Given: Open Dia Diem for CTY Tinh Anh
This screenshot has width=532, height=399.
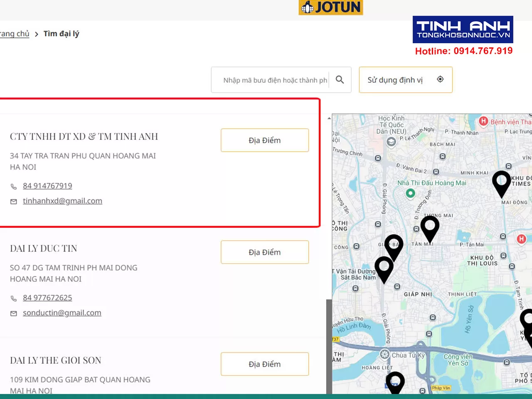Looking at the screenshot, I should click(x=265, y=140).
